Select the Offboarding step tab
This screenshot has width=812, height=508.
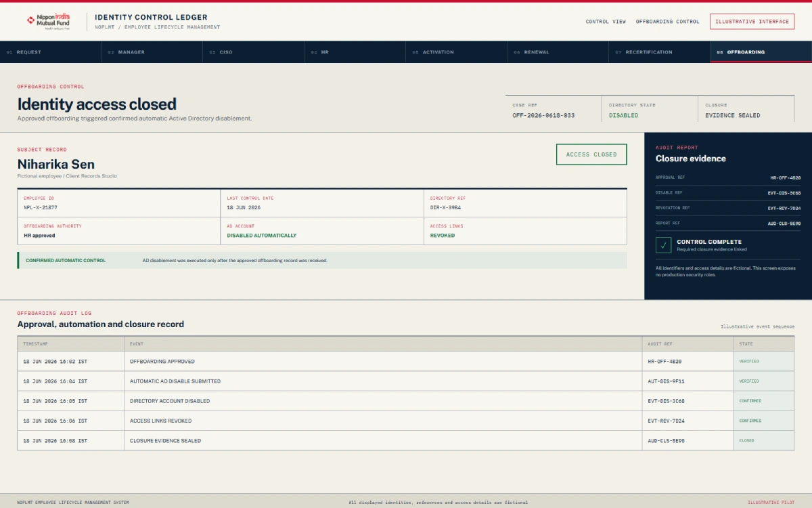[761, 52]
